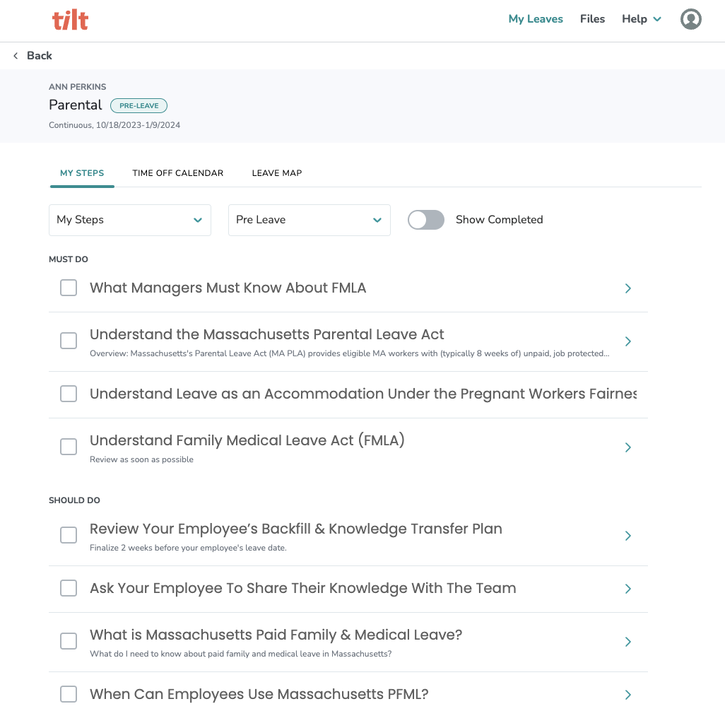
Task: Click the Back arrow icon
Action: click(15, 55)
